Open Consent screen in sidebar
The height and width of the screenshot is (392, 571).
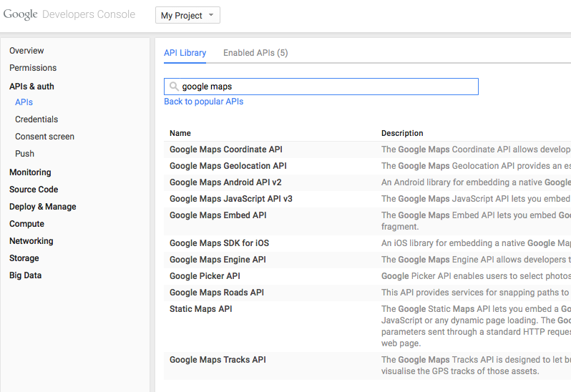(x=44, y=137)
